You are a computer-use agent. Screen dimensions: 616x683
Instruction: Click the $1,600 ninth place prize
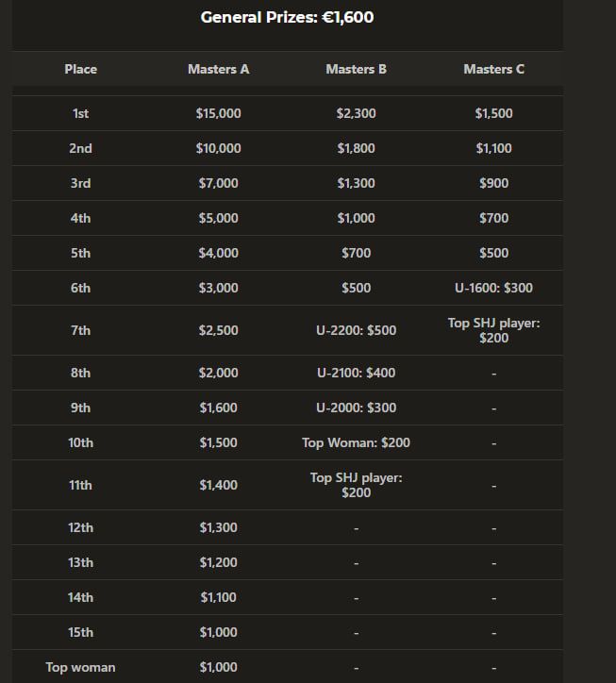click(x=218, y=408)
